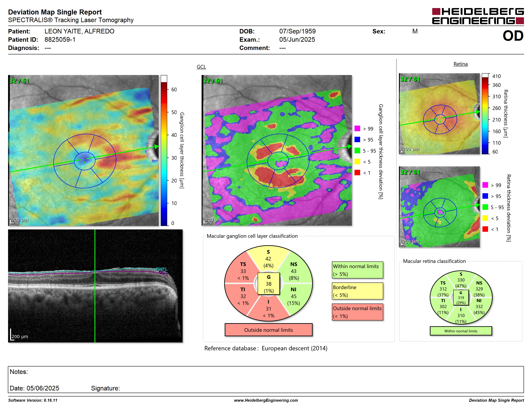Click the GCL thickness map image

click(x=83, y=150)
